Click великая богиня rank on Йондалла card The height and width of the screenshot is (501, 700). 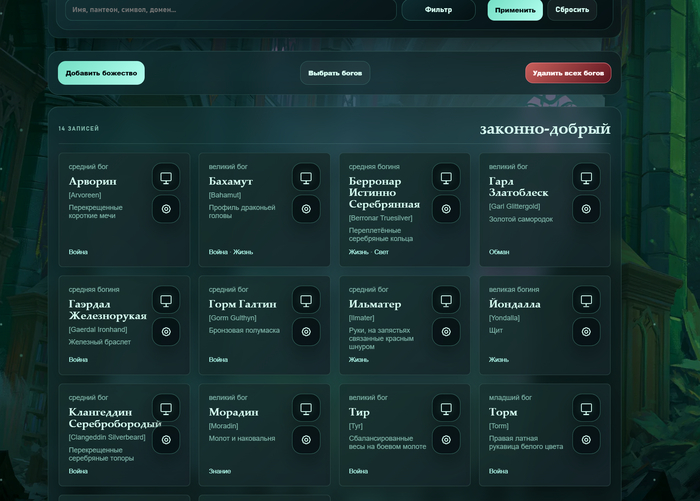pos(514,289)
